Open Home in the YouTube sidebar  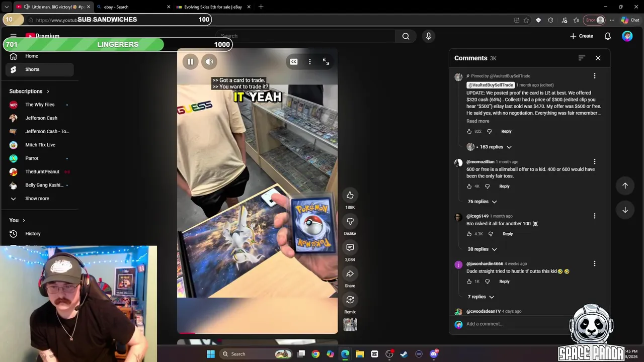(39, 56)
